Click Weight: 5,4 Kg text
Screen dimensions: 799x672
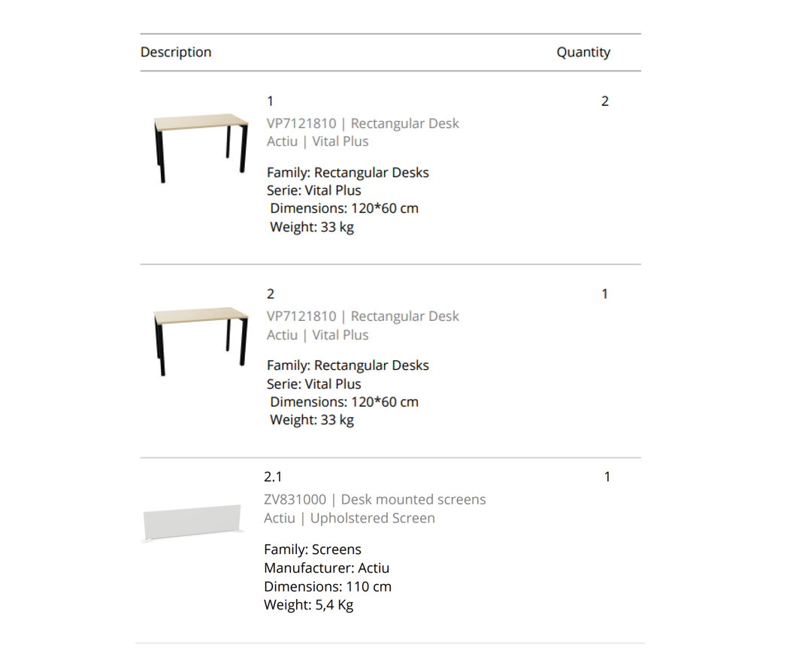pos(308,605)
